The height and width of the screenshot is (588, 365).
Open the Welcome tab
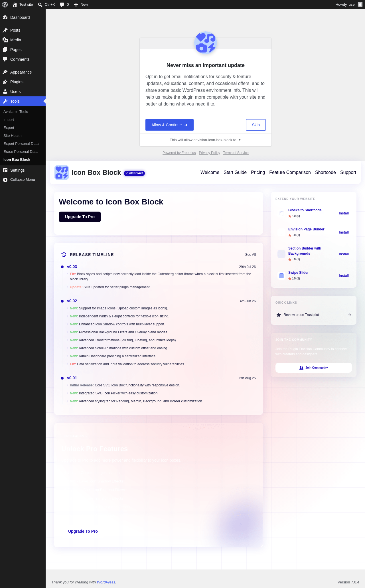click(210, 173)
